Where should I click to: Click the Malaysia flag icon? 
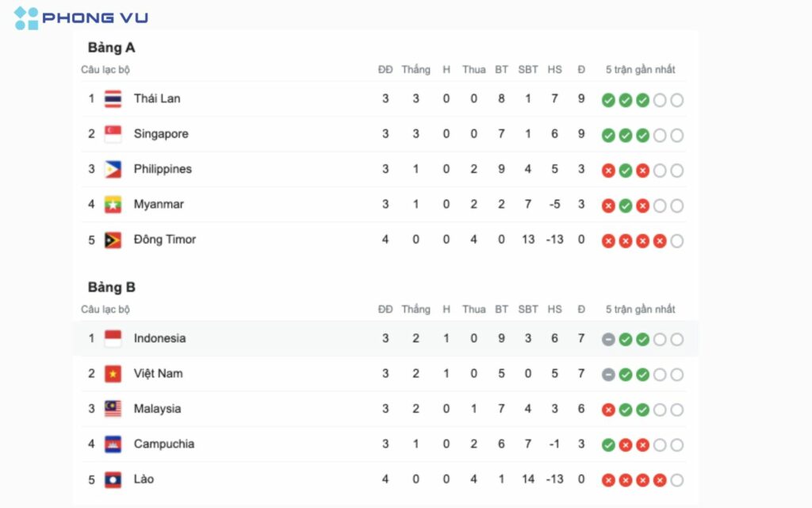[x=113, y=409]
